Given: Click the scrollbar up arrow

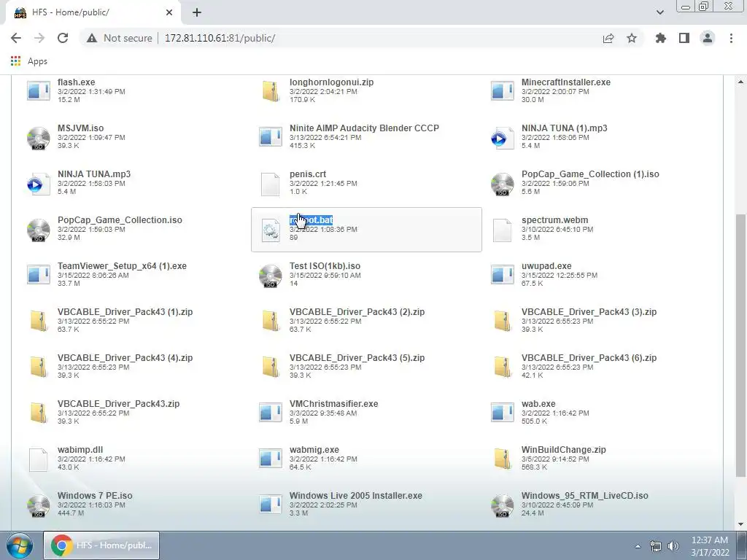Looking at the screenshot, I should (740, 82).
